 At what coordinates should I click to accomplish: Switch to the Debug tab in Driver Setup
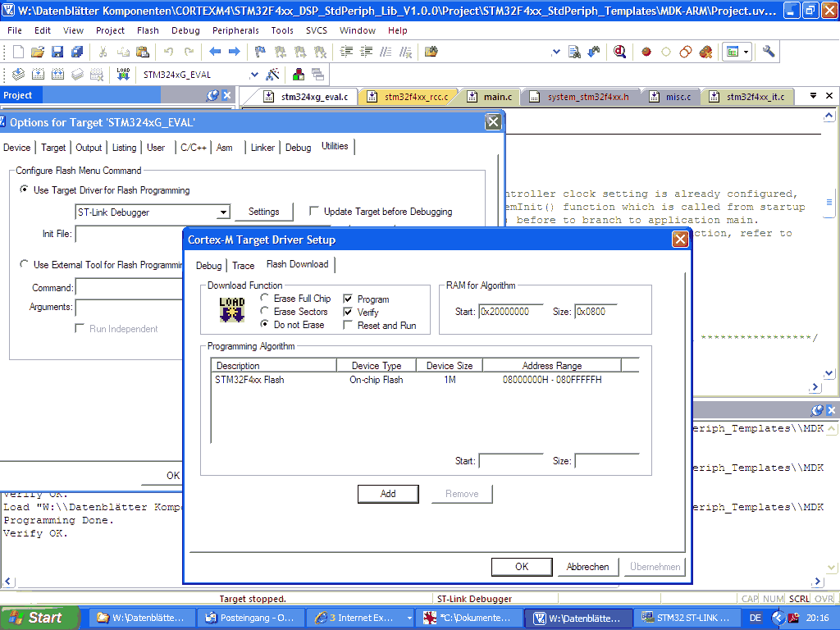coord(208,266)
